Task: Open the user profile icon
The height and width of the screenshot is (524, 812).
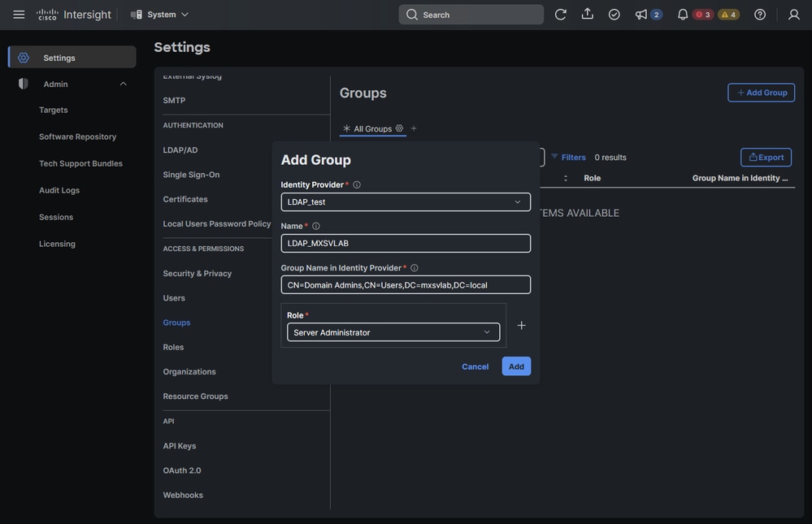Action: pos(794,15)
